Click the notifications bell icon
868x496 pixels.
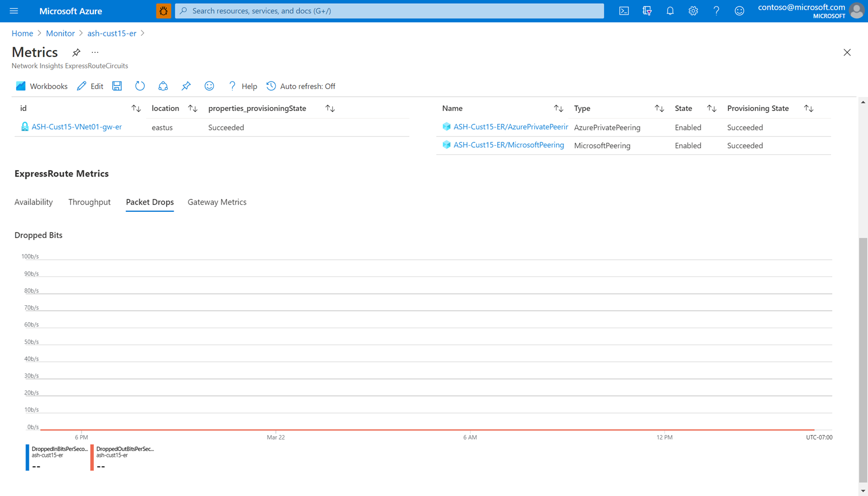pyautogui.click(x=670, y=11)
